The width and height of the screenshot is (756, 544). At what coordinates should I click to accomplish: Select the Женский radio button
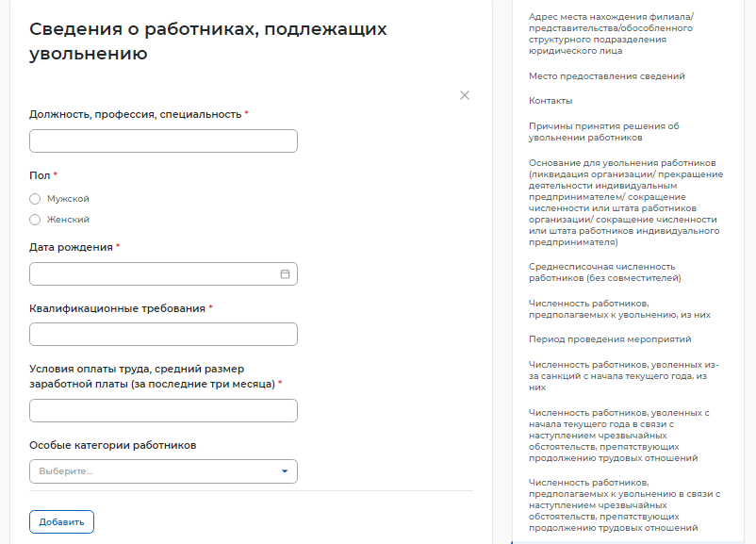pyautogui.click(x=35, y=220)
